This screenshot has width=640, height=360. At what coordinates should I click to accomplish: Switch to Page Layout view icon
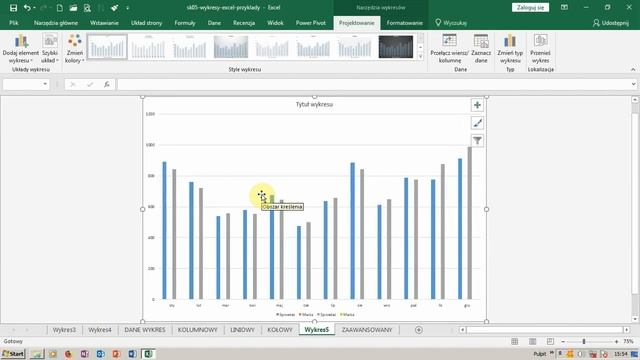click(533, 342)
